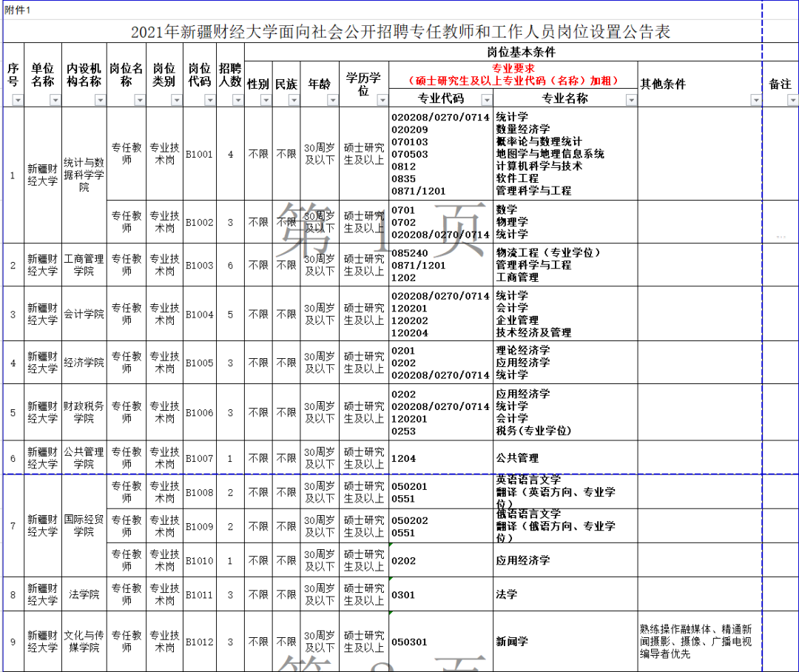Select the B1012 code cell
The width and height of the screenshot is (799, 672).
[x=199, y=642]
